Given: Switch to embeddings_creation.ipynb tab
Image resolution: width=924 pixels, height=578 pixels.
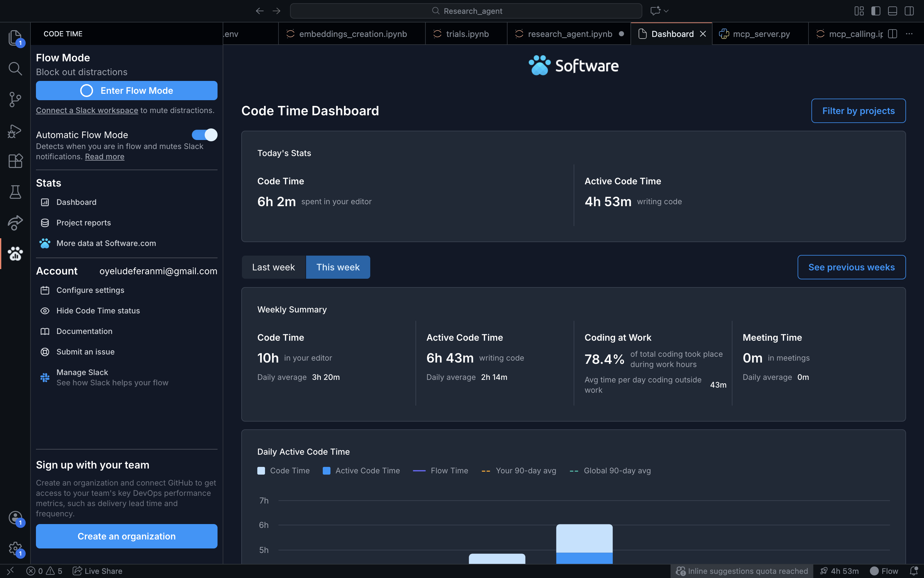Looking at the screenshot, I should coord(352,34).
